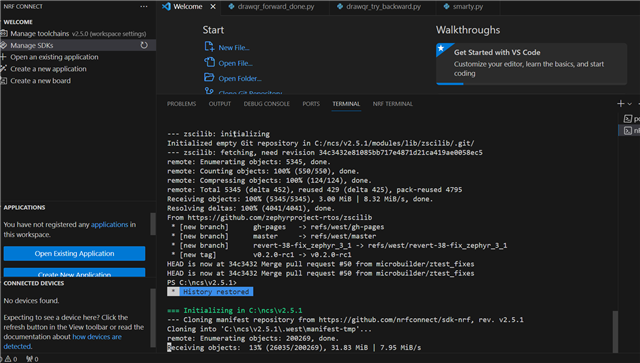Switch to DEBUG CONSOLE panel tab
640x363 pixels.
click(267, 104)
